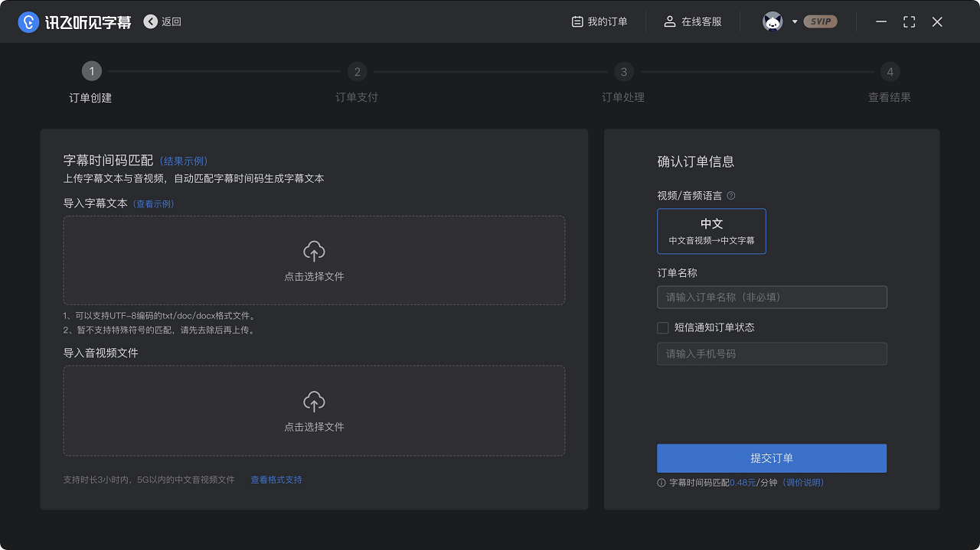The height and width of the screenshot is (550, 980).
Task: Click the user avatar image
Action: (x=773, y=21)
